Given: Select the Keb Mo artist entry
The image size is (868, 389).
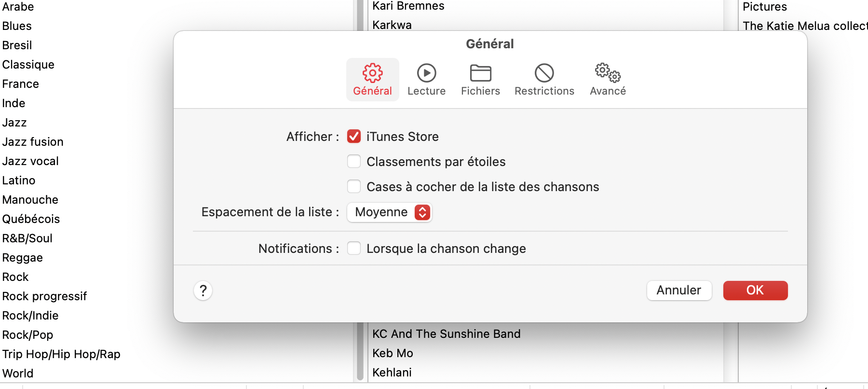Looking at the screenshot, I should [393, 353].
